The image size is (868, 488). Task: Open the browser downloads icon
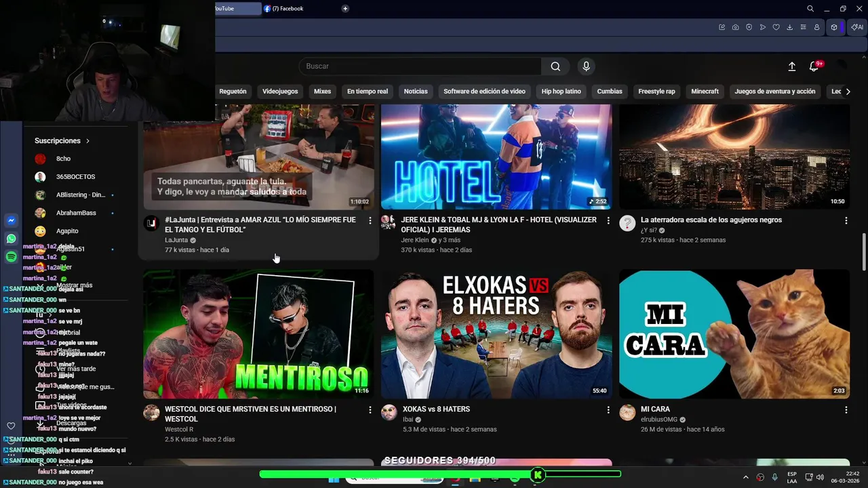[x=790, y=27]
